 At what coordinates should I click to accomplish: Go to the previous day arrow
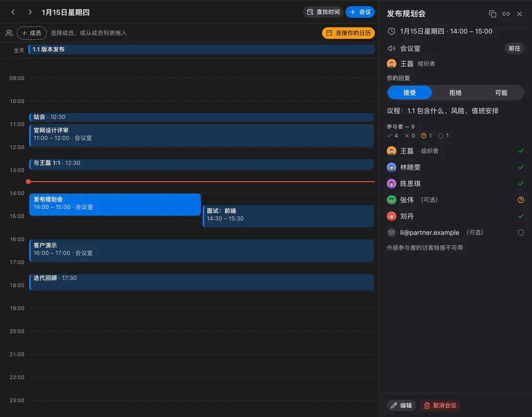coord(13,12)
